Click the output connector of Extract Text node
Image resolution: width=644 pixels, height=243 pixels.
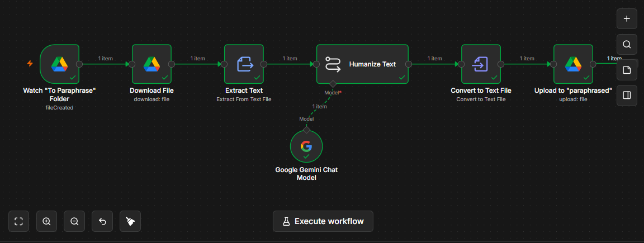(x=264, y=64)
